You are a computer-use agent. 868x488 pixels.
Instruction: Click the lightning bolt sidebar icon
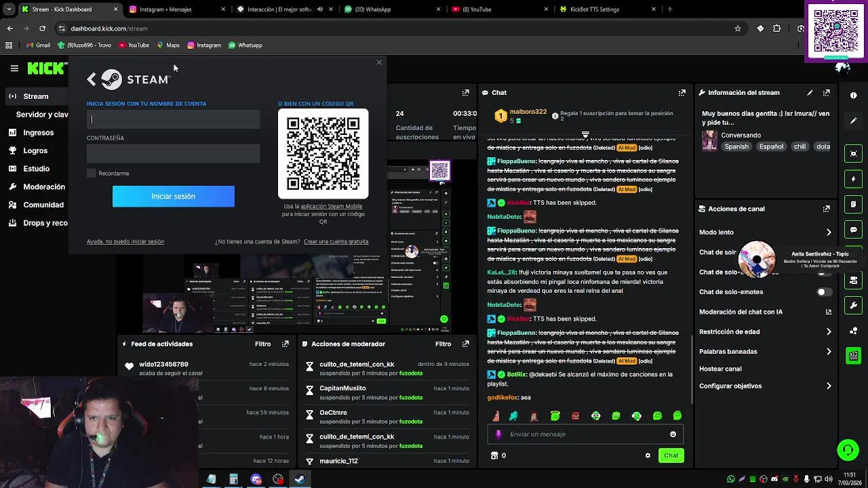pos(854,179)
